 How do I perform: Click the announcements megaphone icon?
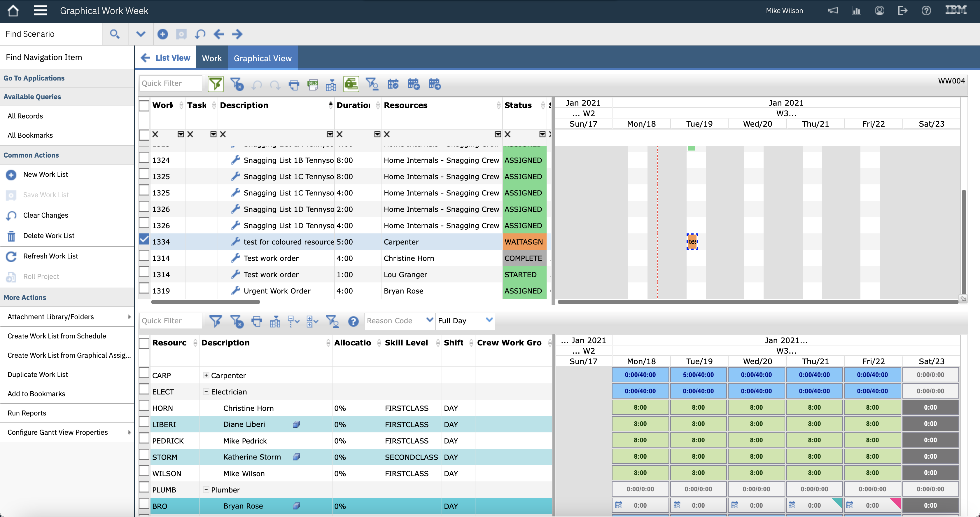click(832, 11)
